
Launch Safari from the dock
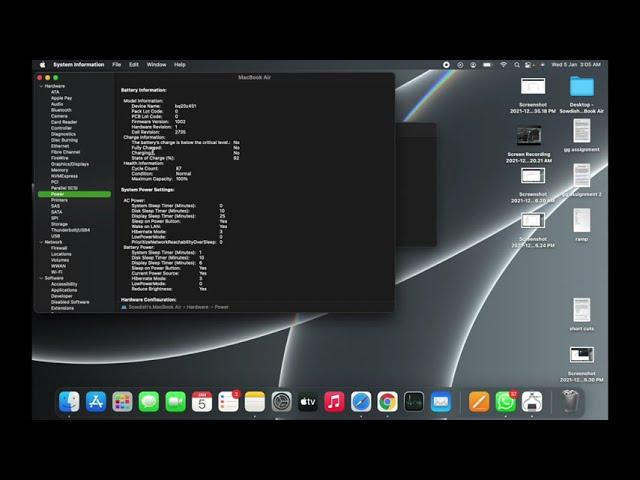361,402
